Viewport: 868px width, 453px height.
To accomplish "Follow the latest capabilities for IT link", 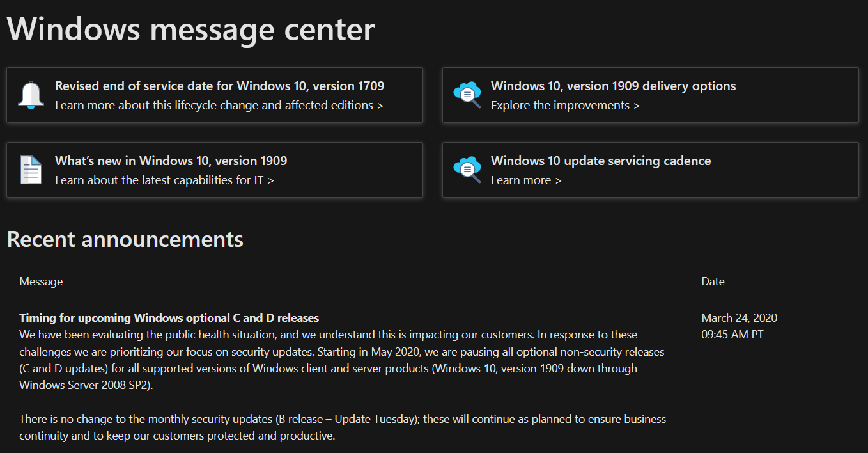I will click(x=164, y=180).
